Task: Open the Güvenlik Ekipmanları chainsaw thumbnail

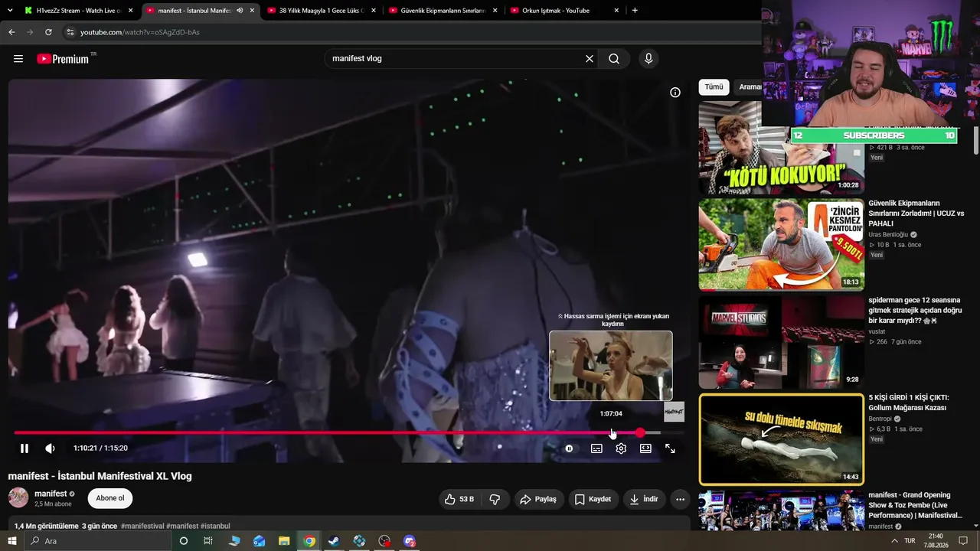Action: [782, 245]
